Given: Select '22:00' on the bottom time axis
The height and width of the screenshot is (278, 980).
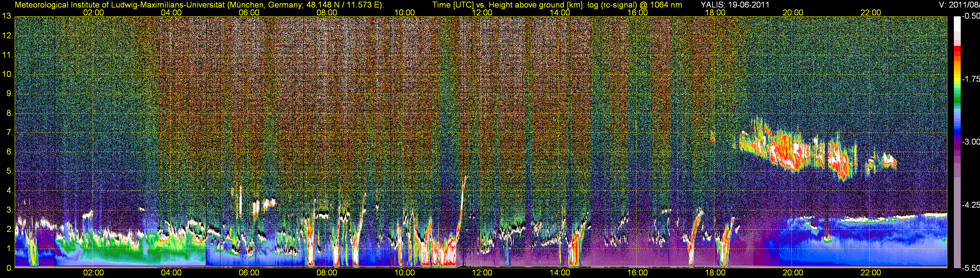Looking at the screenshot, I should [871, 273].
